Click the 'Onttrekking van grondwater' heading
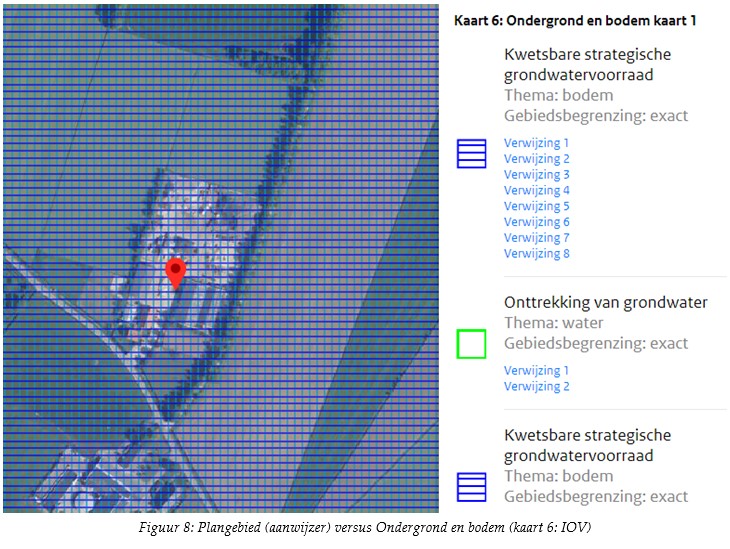Image resolution: width=730 pixels, height=549 pixels. click(x=606, y=303)
